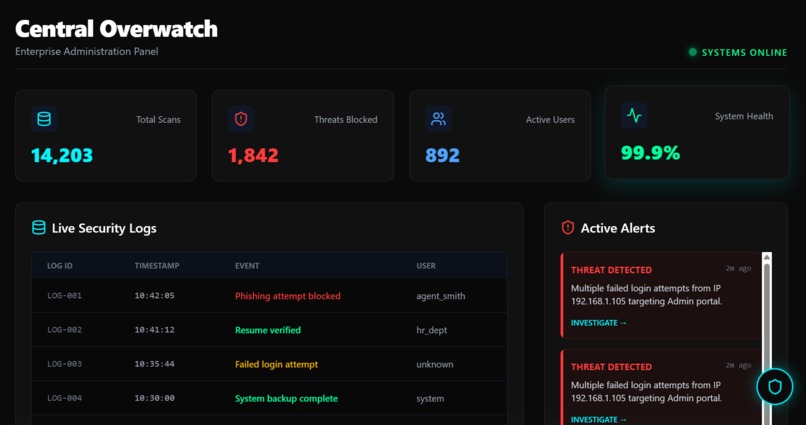The height and width of the screenshot is (425, 806).
Task: Click the 99.9% System Health value
Action: (x=651, y=153)
